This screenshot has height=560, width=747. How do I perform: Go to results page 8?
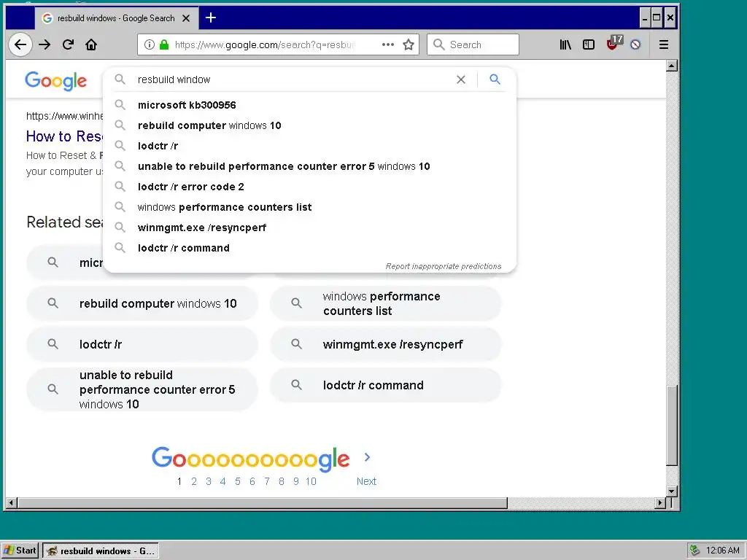282,481
